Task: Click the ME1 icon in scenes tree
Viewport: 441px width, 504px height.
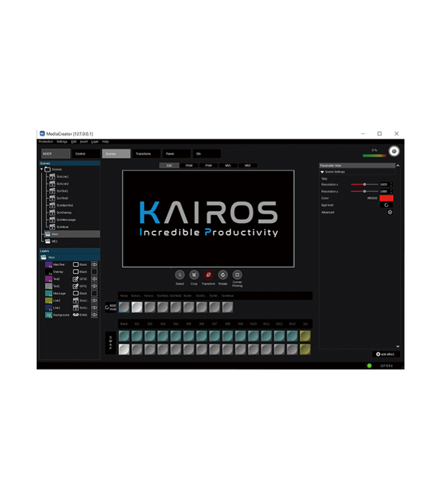Action: 48,241
